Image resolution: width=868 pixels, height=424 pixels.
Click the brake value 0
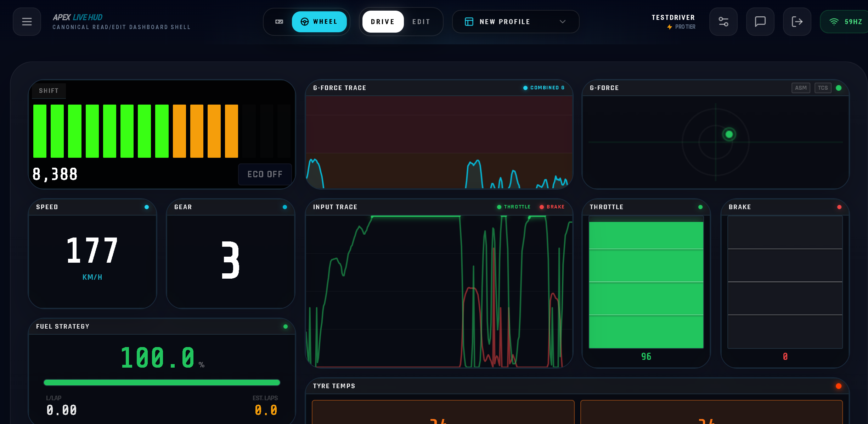785,357
